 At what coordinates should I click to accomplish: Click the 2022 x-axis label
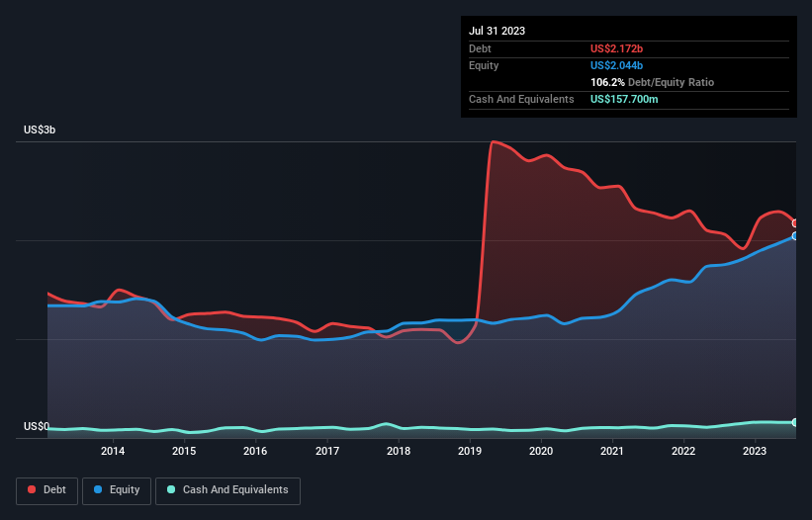coord(683,451)
